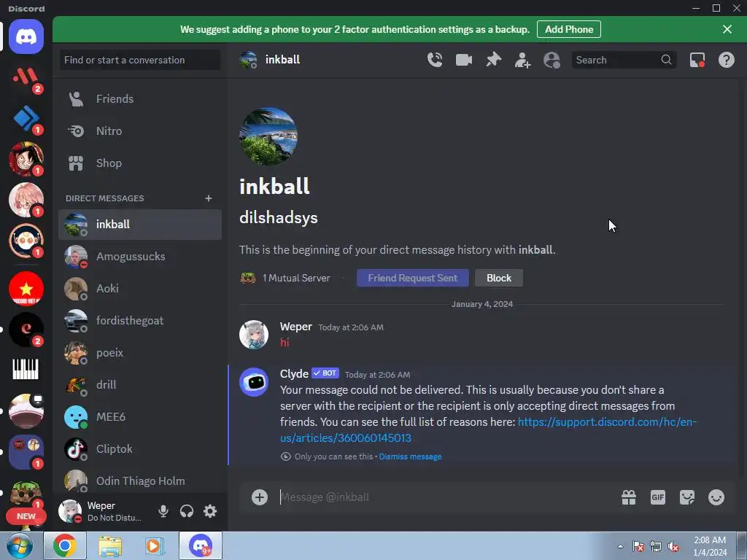Click Dismiss message link
This screenshot has width=747, height=560.
click(x=410, y=456)
